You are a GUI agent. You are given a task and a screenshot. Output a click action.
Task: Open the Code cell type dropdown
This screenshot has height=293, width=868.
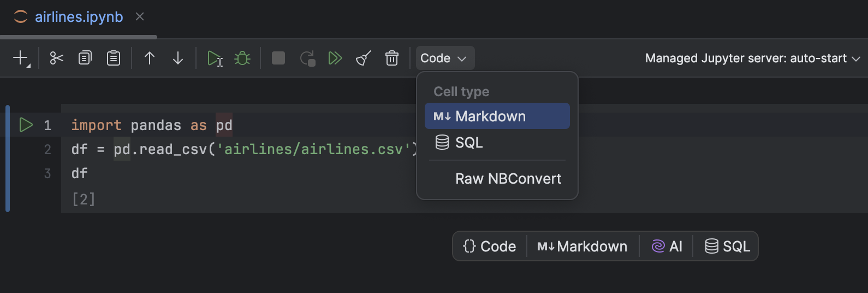coord(444,58)
